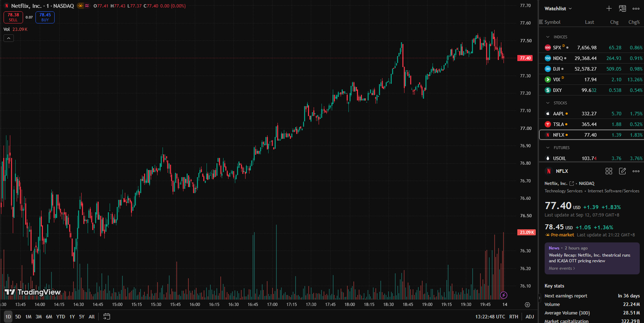Viewport: 644px width, 323px height.
Task: Open the details panel grid layout icon
Action: [609, 171]
